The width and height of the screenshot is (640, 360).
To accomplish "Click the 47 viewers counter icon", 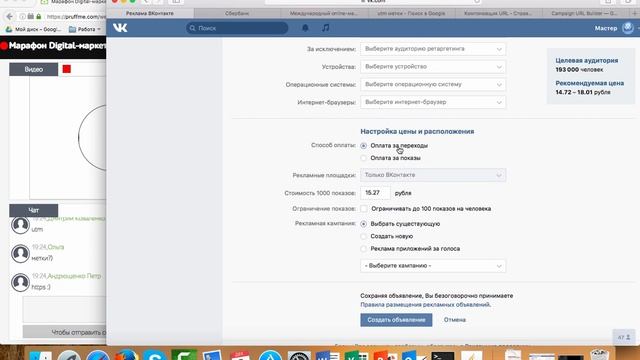I will click(624, 337).
